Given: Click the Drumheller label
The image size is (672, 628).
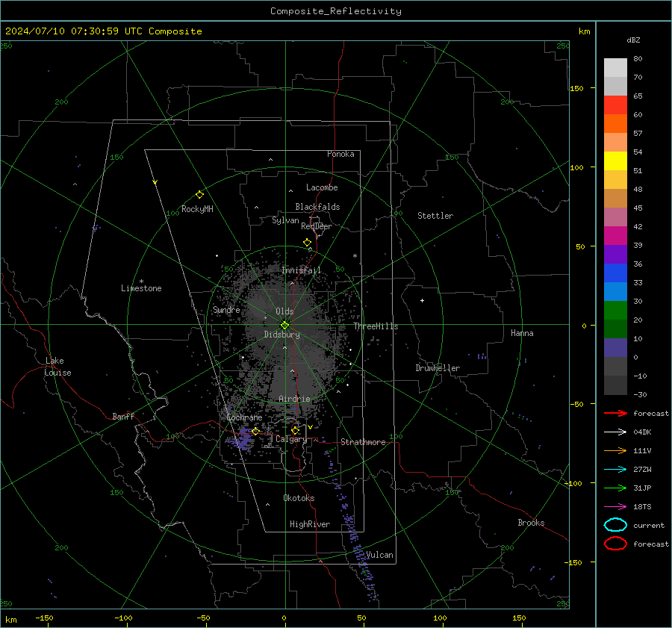Looking at the screenshot, I should (x=438, y=368).
